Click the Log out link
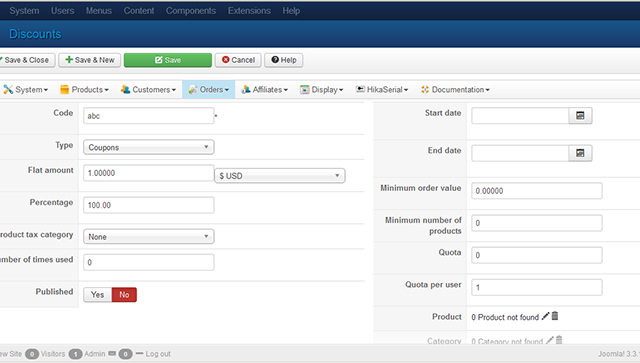 (x=158, y=354)
